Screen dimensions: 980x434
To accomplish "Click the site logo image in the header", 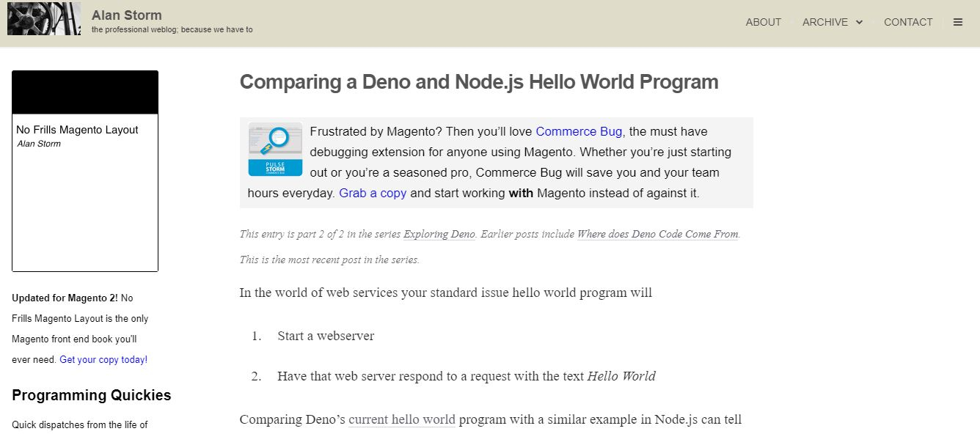I will click(44, 19).
